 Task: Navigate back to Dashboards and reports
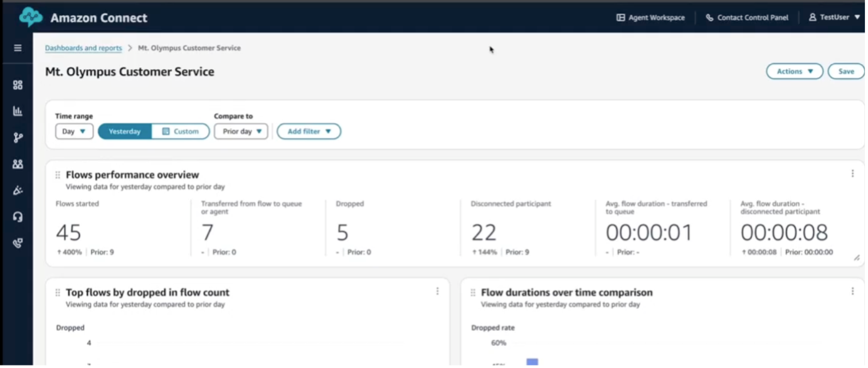pyautogui.click(x=83, y=48)
